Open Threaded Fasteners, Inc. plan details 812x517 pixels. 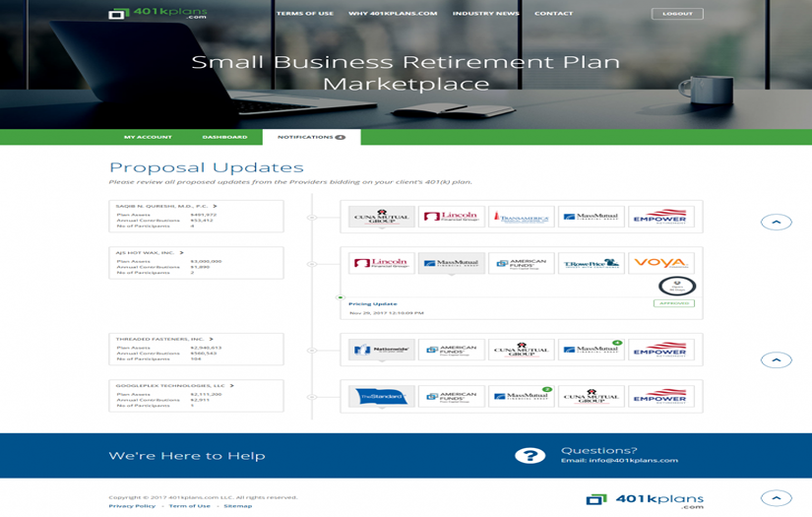point(164,340)
